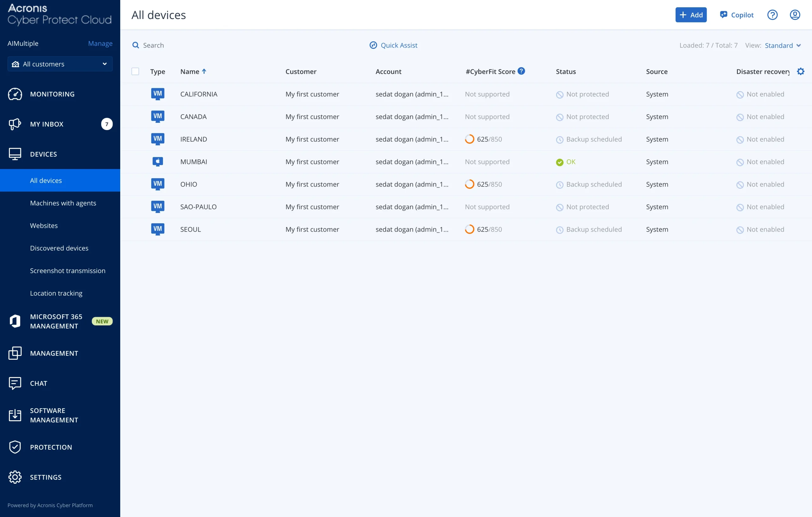
Task: Click the Manage link beside AIMultiple
Action: [x=100, y=43]
